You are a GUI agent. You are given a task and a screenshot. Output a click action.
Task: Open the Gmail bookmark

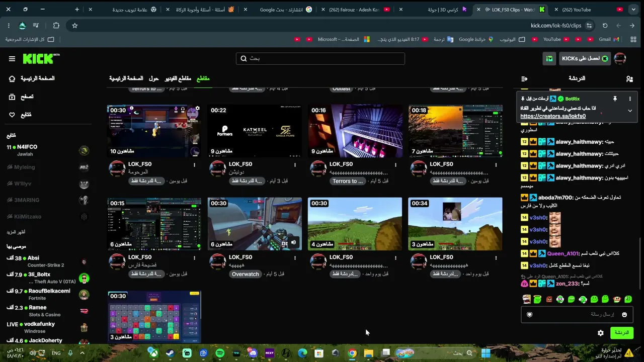pos(609,39)
